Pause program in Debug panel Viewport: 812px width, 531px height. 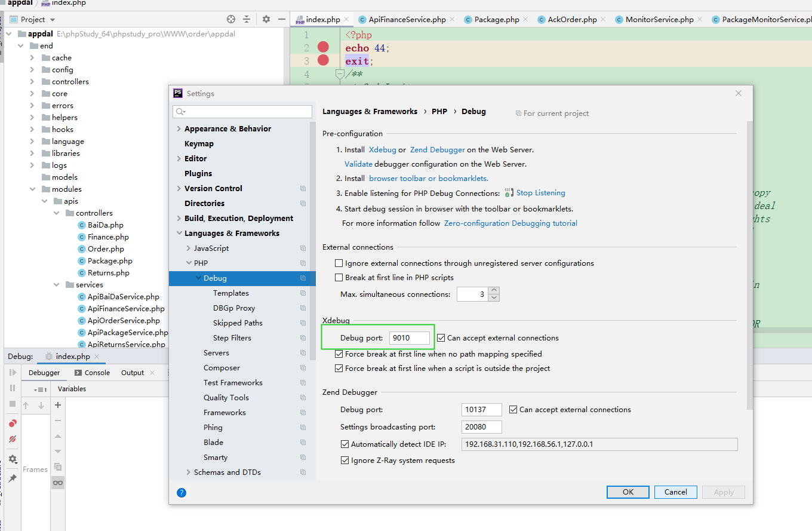pyautogui.click(x=13, y=388)
